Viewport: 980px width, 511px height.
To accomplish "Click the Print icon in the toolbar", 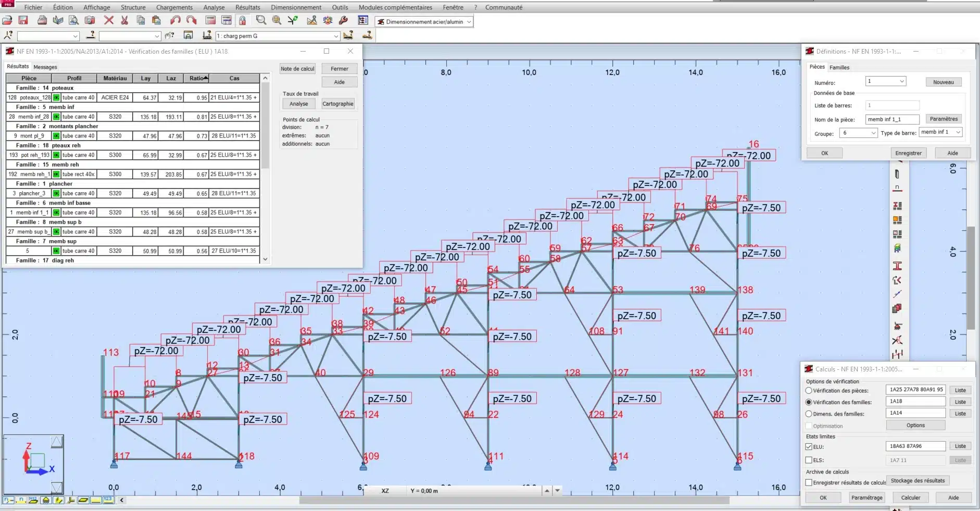I will click(42, 20).
